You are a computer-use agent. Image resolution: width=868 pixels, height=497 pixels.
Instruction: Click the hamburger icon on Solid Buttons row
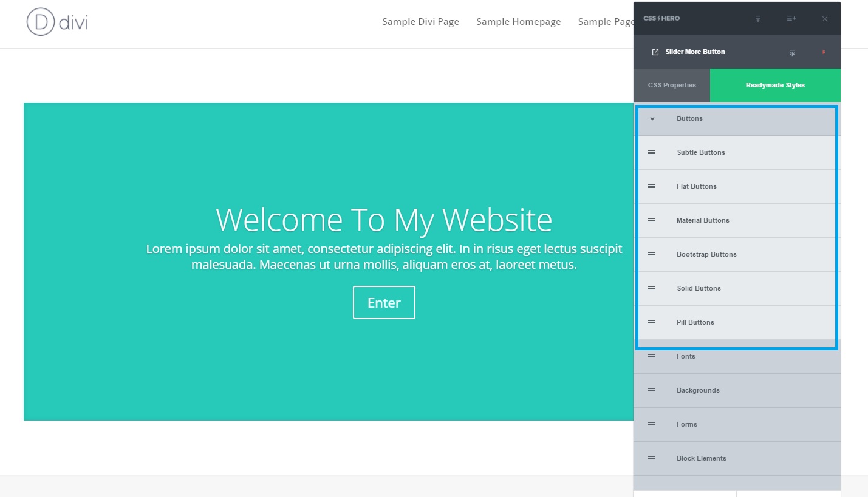[x=651, y=289]
